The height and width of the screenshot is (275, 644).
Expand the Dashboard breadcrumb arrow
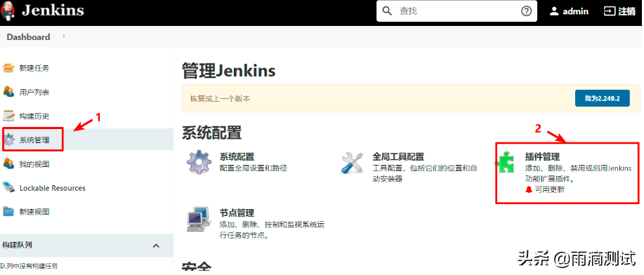tap(64, 36)
